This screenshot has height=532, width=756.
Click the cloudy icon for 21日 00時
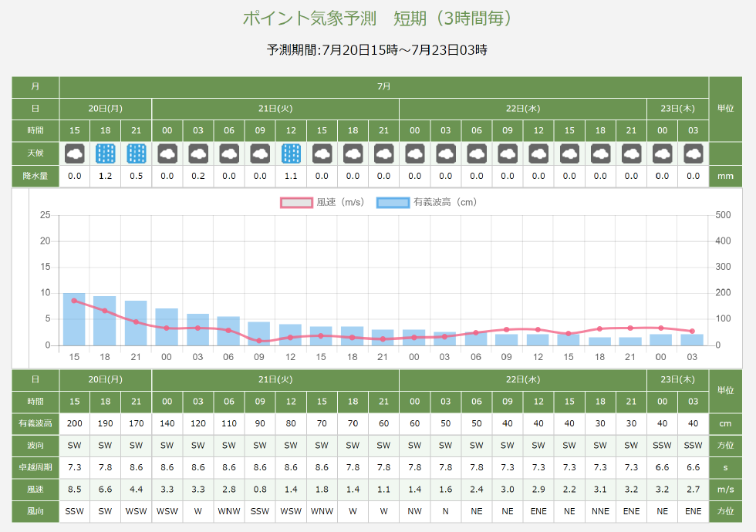coord(167,153)
